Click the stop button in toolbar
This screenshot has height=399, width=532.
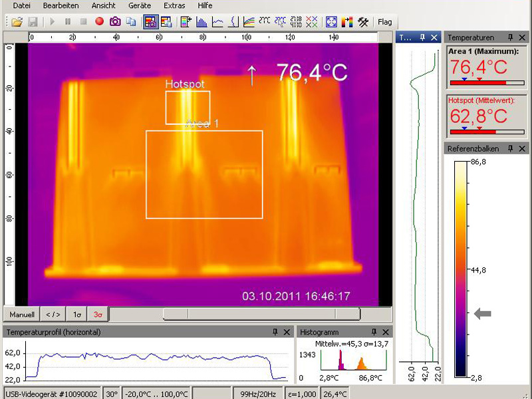(x=84, y=22)
